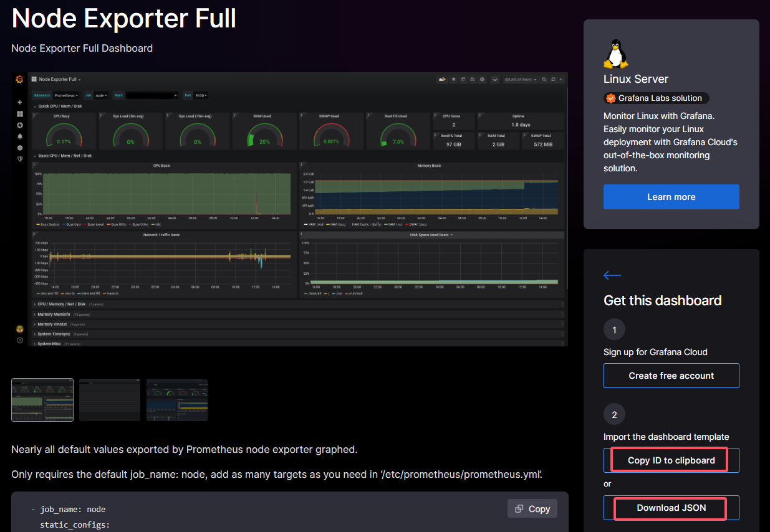Click the plus create icon in sidebar
The image size is (770, 532).
pyautogui.click(x=19, y=102)
